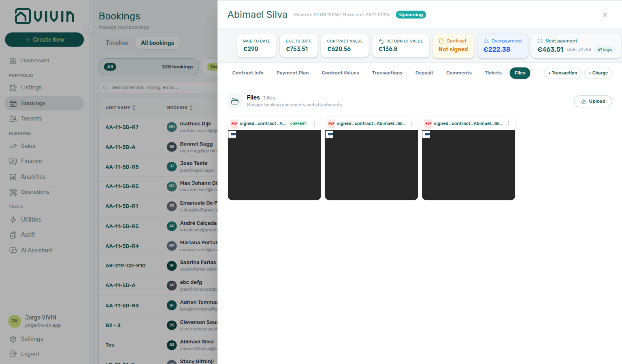622x364 pixels.
Task: Open the AI Assistant
Action: pyautogui.click(x=44, y=250)
